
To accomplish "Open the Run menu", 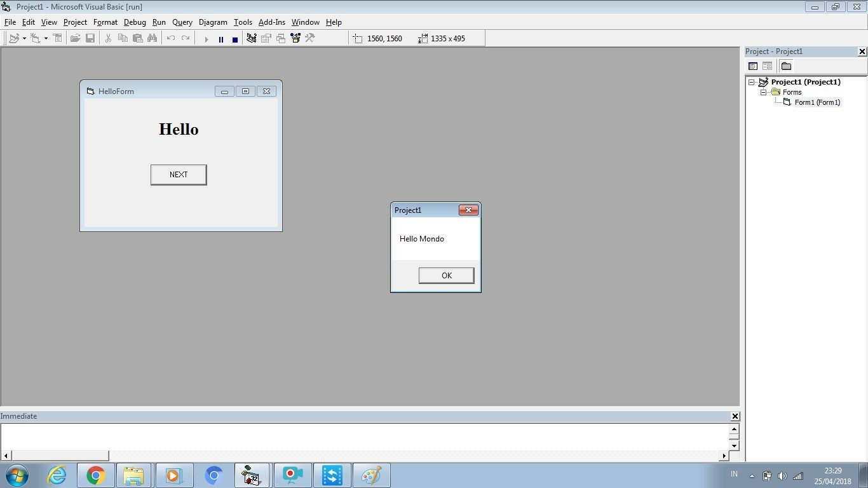I will click(x=159, y=22).
